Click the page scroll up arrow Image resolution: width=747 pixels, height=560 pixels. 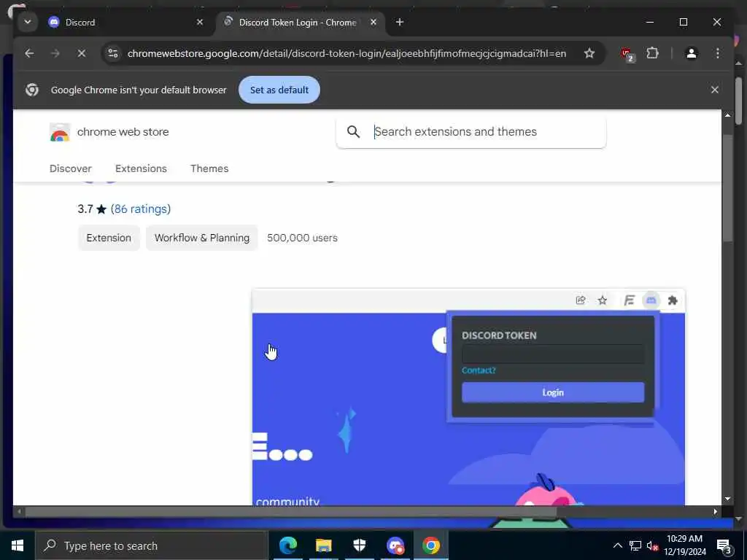coord(727,115)
